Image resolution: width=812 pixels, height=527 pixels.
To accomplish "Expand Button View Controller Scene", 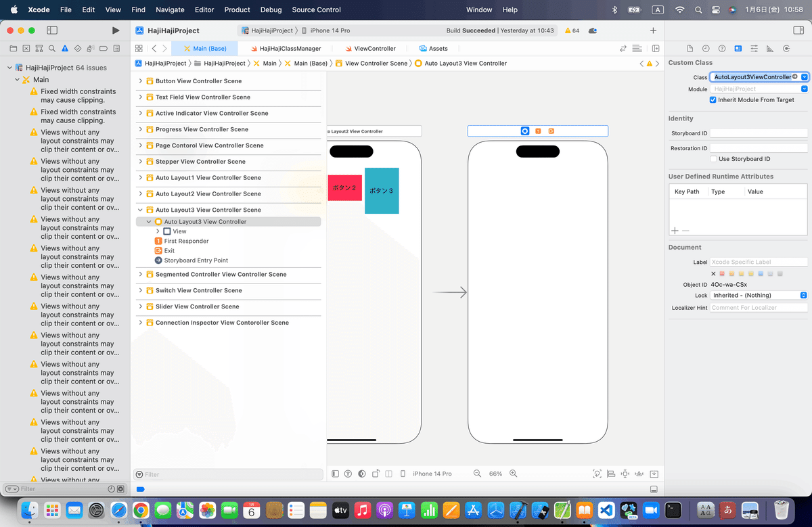I will point(141,81).
